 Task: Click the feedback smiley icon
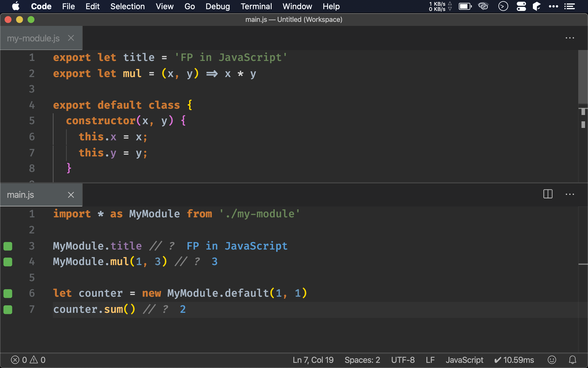click(x=552, y=360)
